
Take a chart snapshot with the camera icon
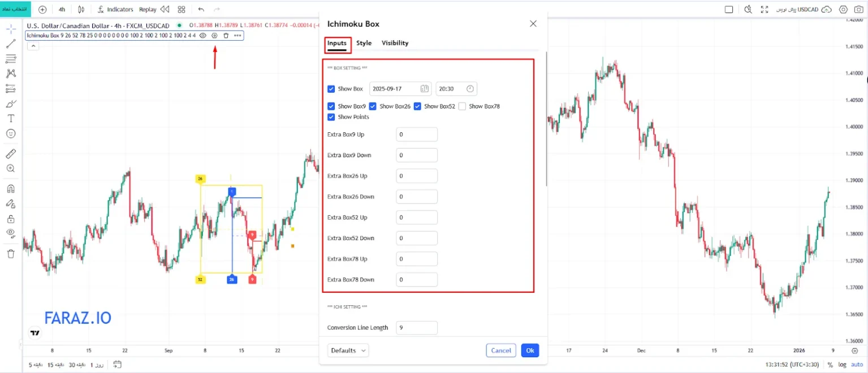858,9
